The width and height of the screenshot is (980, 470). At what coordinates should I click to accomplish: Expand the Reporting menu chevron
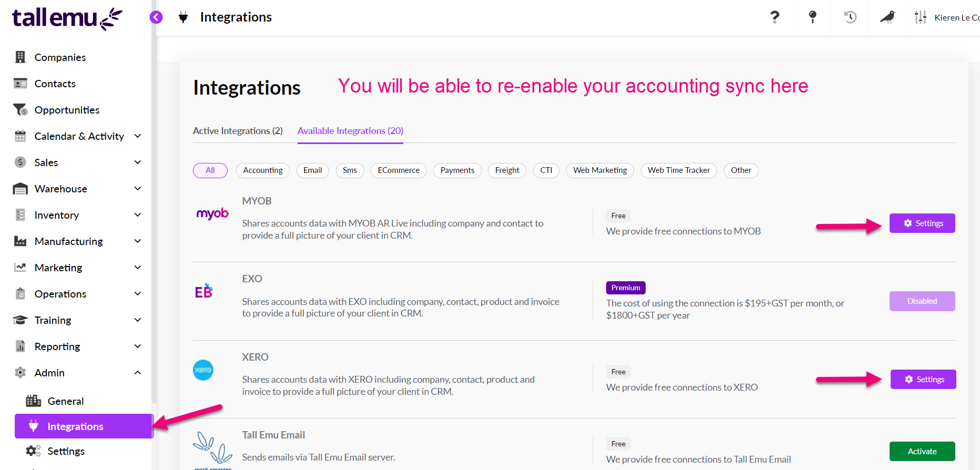click(138, 346)
